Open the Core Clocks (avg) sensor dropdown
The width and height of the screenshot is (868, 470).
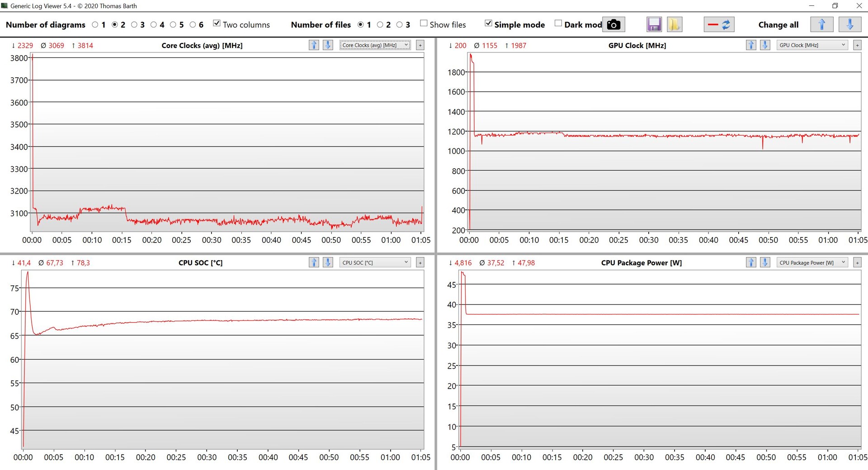[375, 45]
